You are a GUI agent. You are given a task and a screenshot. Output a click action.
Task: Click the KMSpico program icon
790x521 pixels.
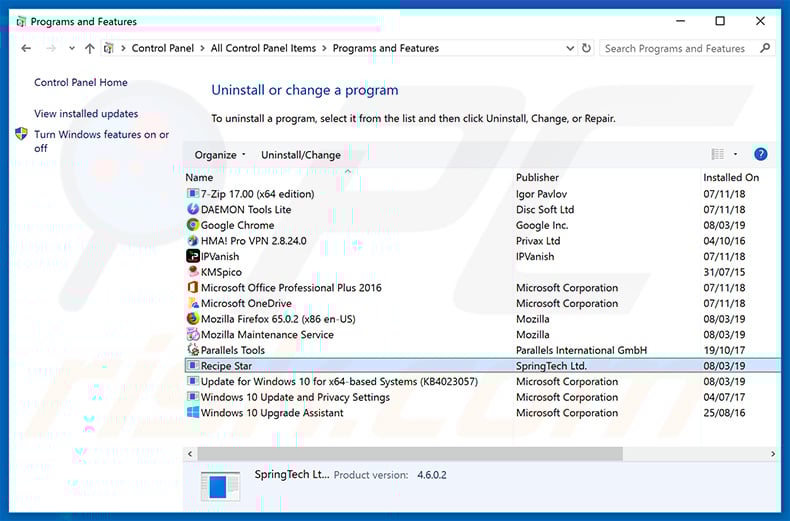(193, 272)
